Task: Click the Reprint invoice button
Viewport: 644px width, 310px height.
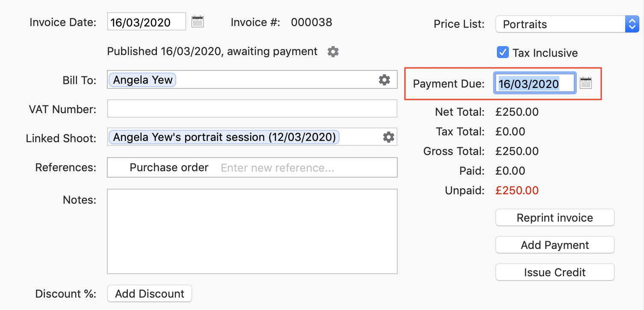Action: pos(555,217)
